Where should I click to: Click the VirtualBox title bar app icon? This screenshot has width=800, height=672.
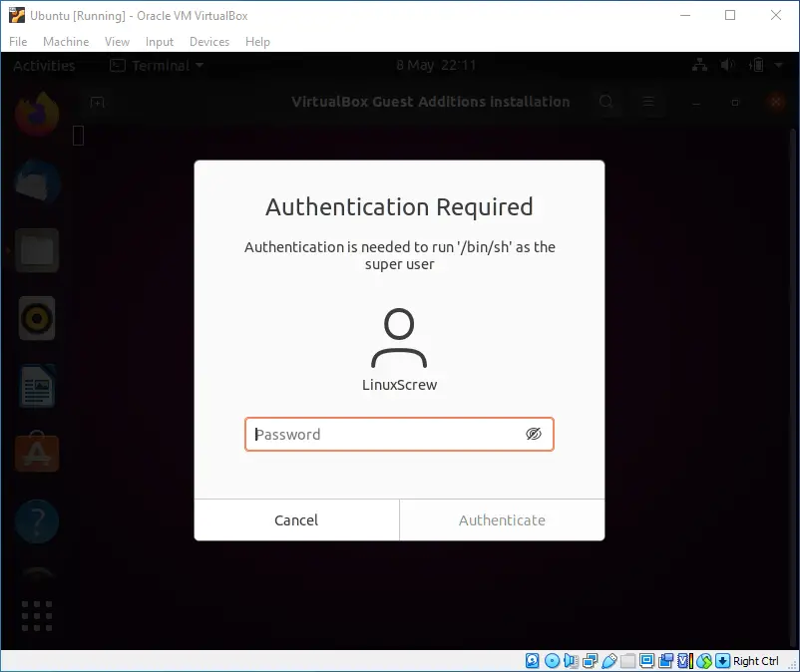point(17,15)
